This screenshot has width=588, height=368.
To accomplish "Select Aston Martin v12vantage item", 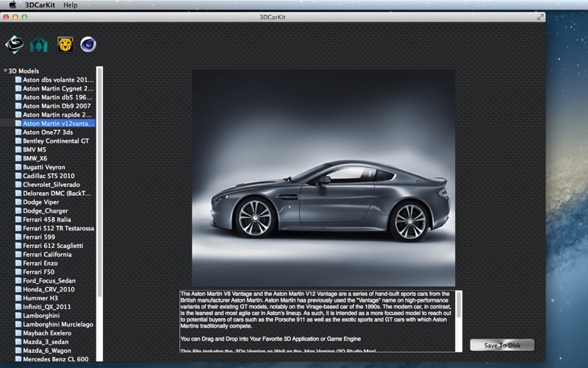I will click(x=58, y=123).
